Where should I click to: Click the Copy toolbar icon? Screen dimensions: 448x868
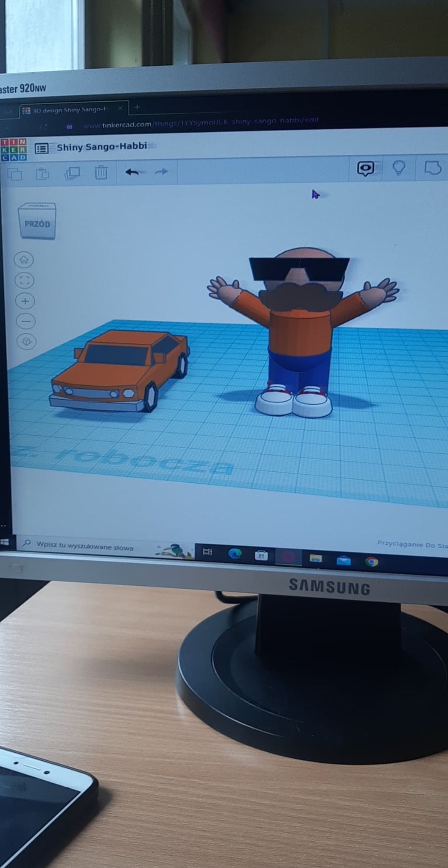[x=15, y=174]
